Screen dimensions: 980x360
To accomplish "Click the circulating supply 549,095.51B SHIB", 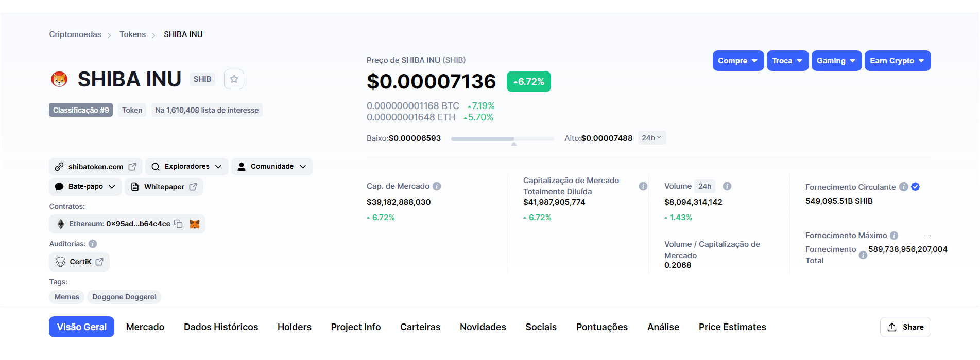I will point(839,201).
